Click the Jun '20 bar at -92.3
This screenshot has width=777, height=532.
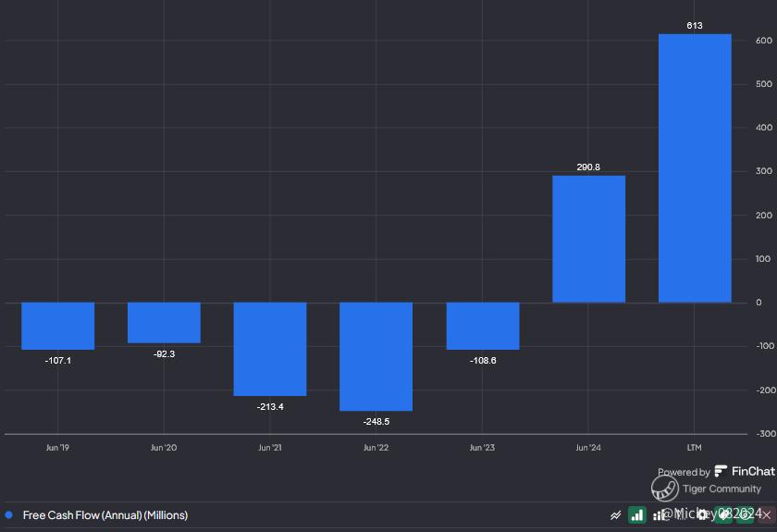click(164, 322)
